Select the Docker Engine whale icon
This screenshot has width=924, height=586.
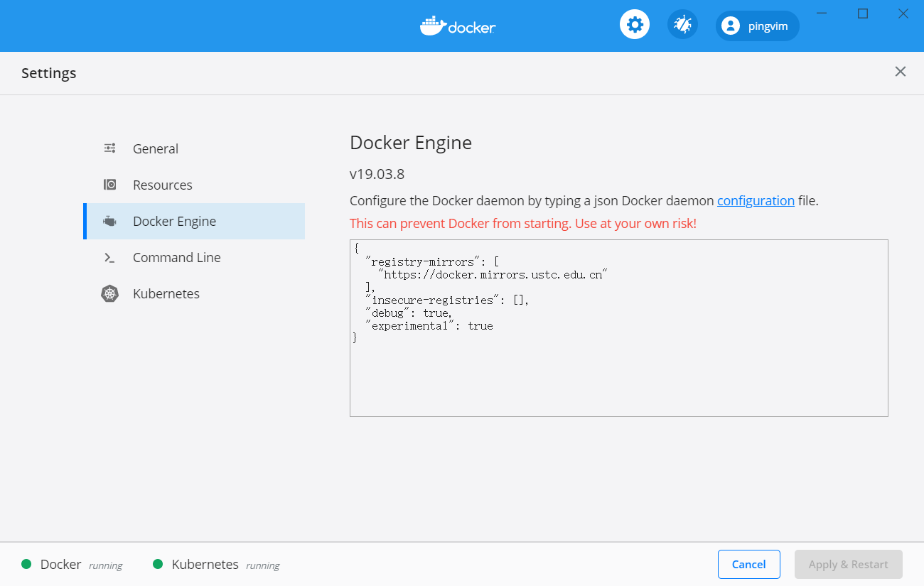point(109,220)
